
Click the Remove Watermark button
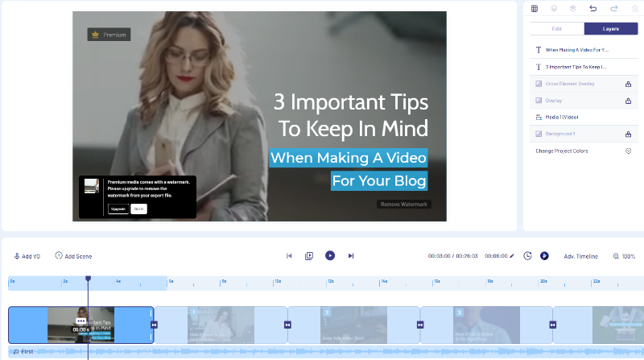404,205
